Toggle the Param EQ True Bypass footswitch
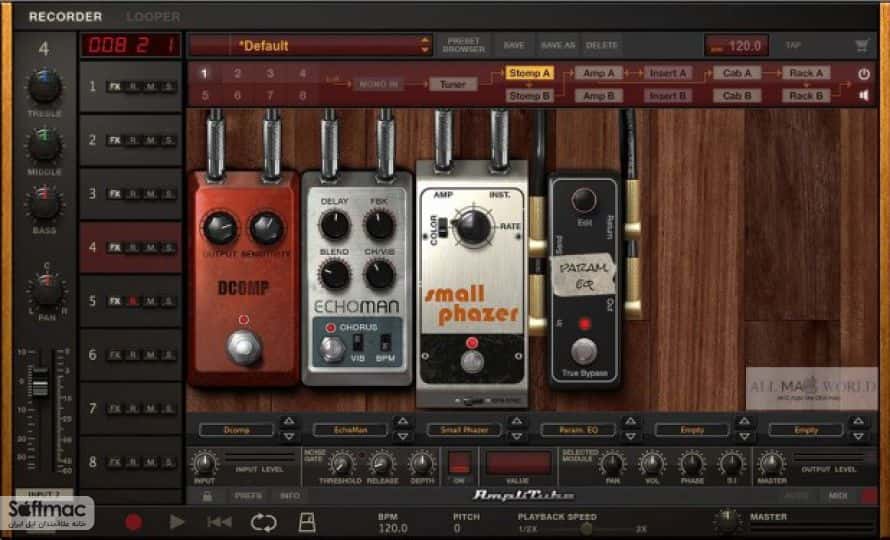Screen dimensions: 890x540 [x=583, y=351]
